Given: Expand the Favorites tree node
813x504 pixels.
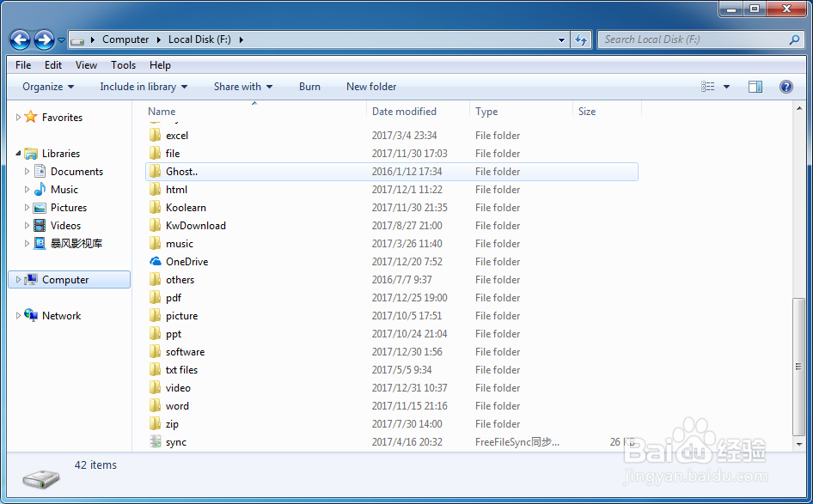Looking at the screenshot, I should click(x=18, y=118).
